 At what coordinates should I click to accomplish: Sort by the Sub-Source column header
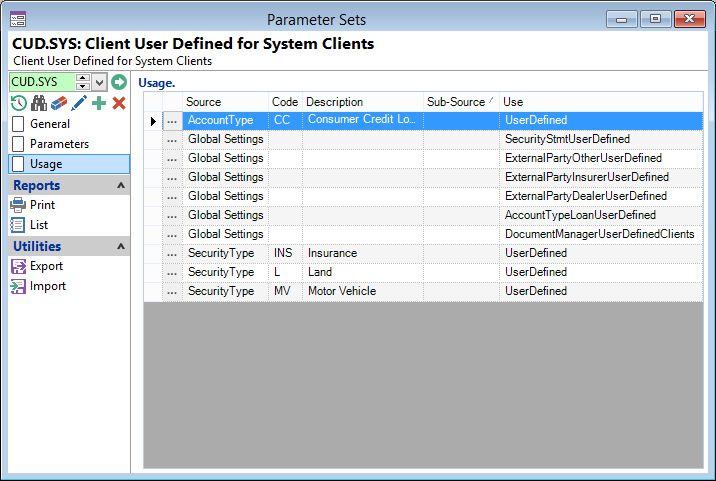461,102
